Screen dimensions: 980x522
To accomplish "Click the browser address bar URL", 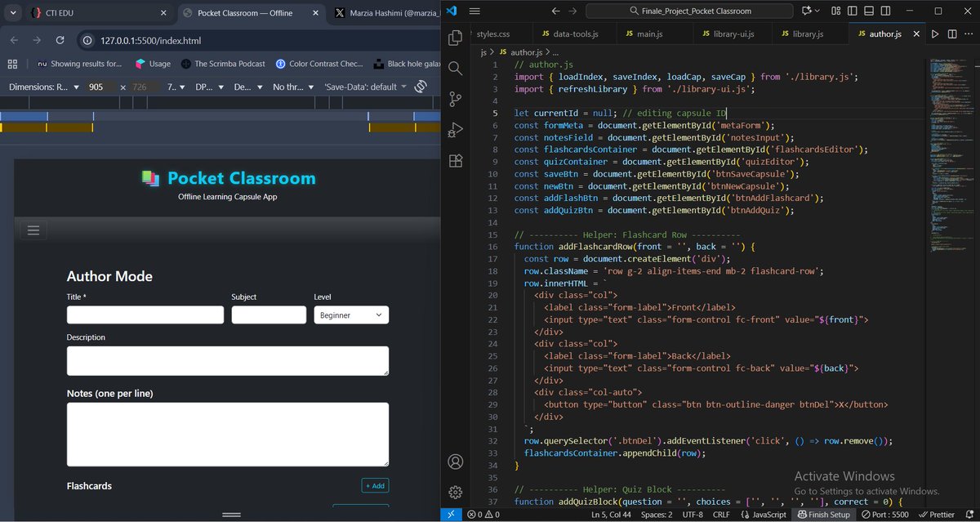I will click(151, 41).
